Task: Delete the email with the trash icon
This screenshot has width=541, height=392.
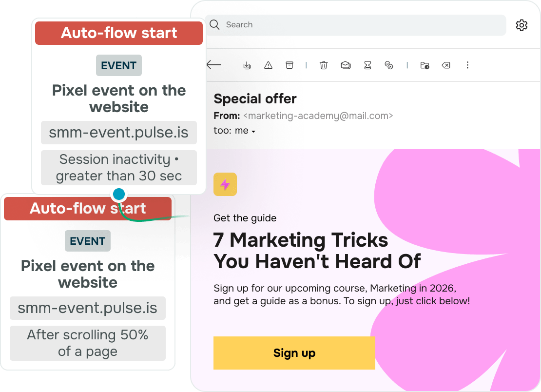Action: tap(324, 65)
